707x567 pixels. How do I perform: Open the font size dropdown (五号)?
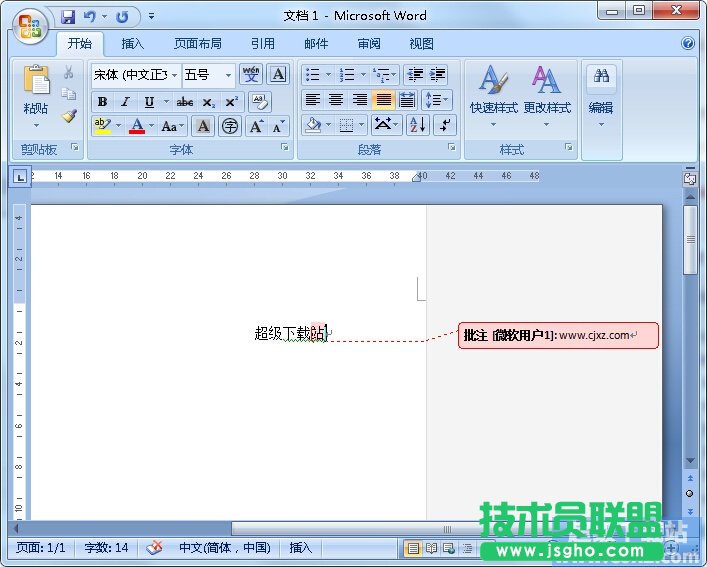[228, 75]
